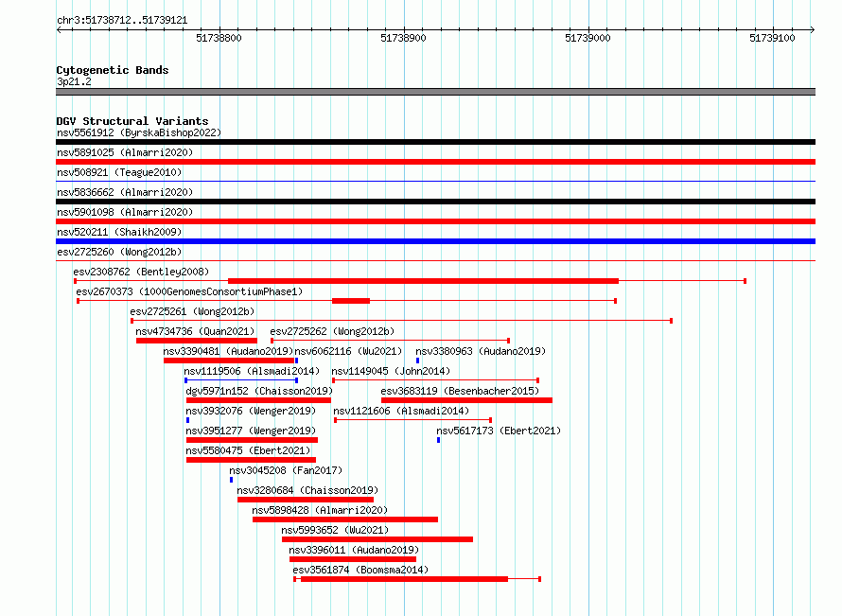Open the esv2725261 (Wong2012b) label
The image size is (842, 616).
point(192,311)
